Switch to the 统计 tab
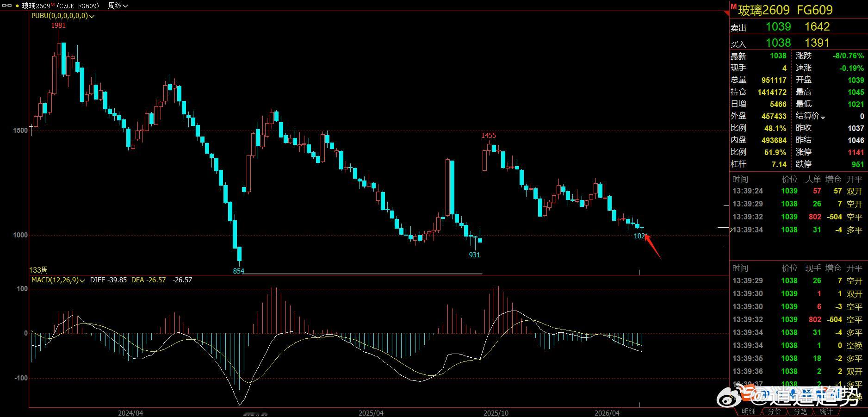 [826, 411]
